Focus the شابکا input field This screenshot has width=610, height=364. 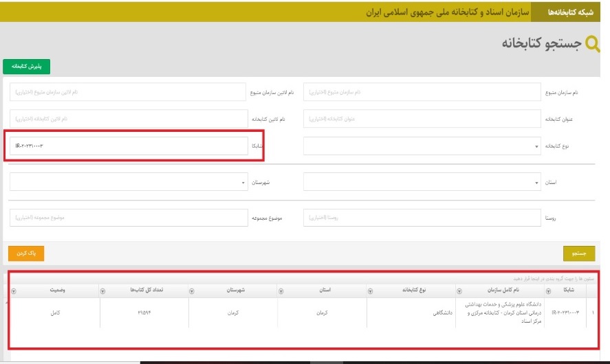click(x=128, y=146)
